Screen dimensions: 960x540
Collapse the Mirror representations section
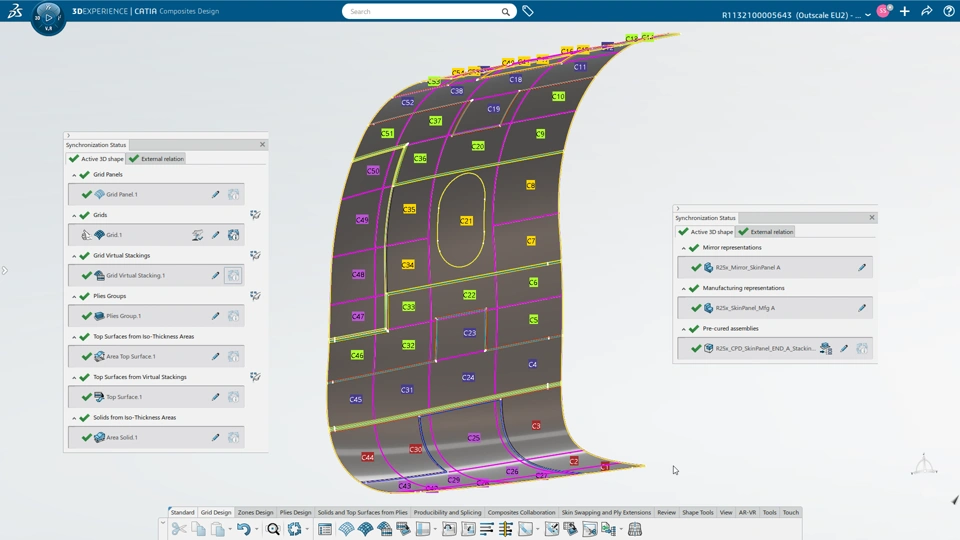click(x=684, y=247)
